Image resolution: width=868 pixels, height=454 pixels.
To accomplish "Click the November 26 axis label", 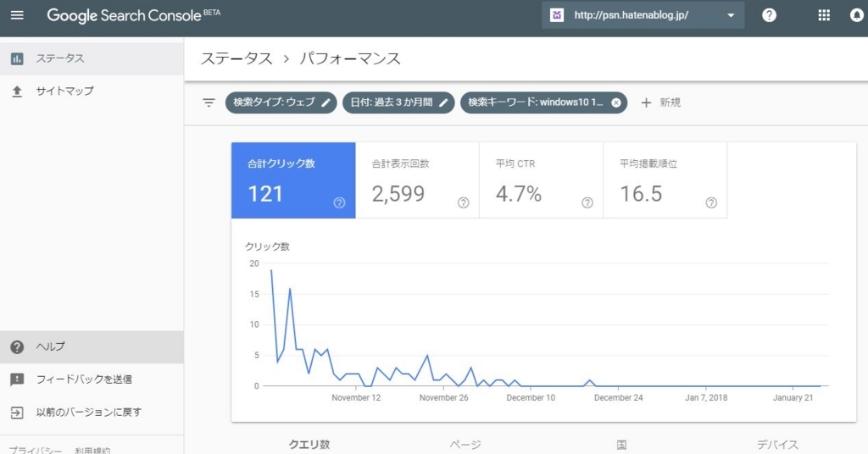I will [443, 397].
